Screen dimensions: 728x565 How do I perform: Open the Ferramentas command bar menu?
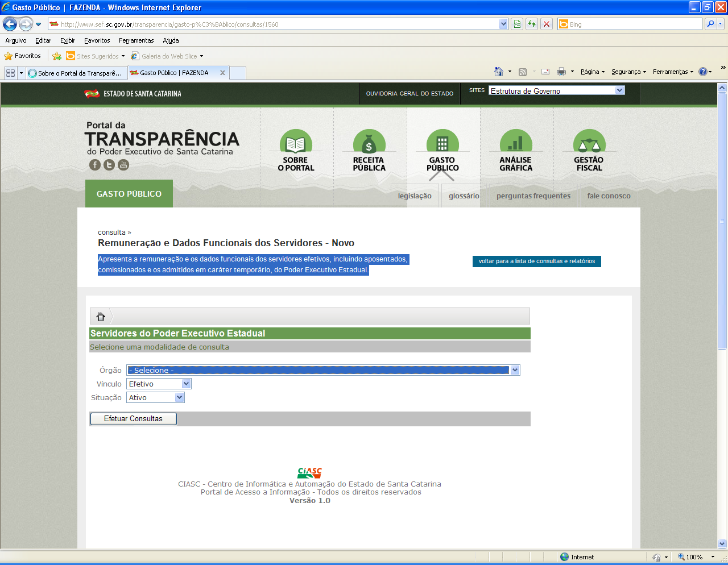(x=673, y=72)
